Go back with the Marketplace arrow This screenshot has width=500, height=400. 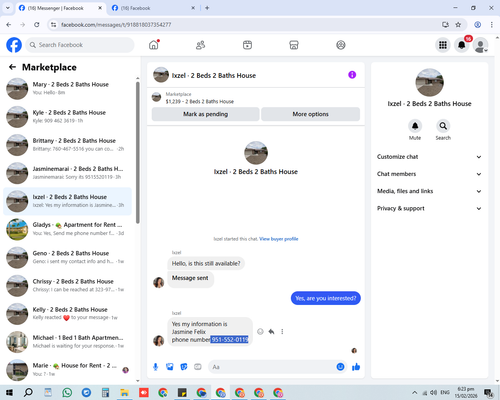coord(12,67)
